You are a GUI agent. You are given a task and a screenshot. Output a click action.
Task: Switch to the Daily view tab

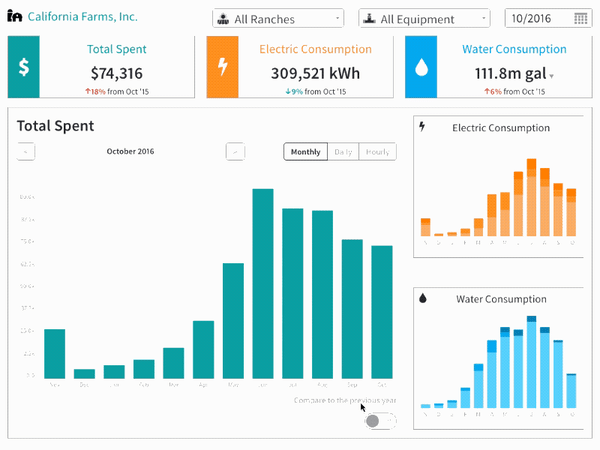(x=343, y=152)
